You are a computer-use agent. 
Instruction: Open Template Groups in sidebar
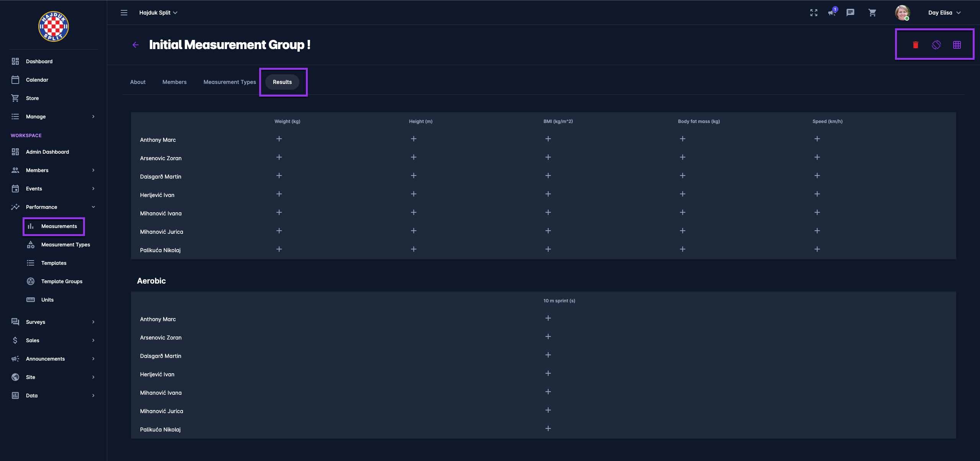(62, 281)
